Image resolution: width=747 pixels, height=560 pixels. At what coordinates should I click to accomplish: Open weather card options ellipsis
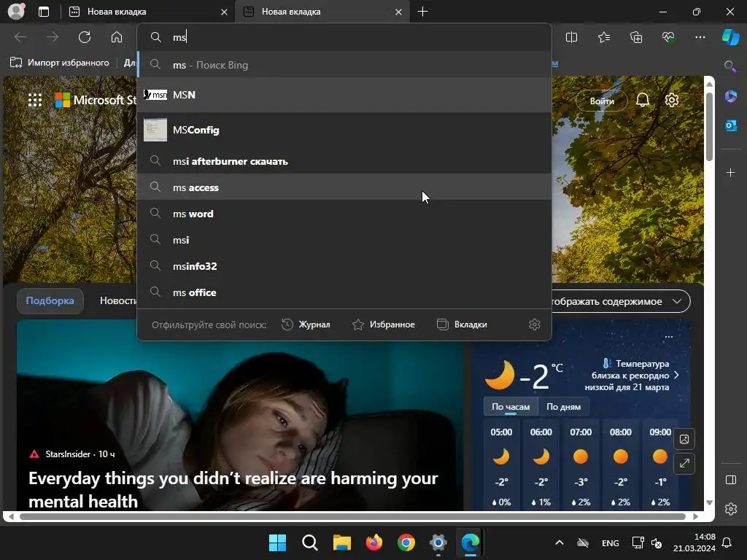tap(669, 336)
